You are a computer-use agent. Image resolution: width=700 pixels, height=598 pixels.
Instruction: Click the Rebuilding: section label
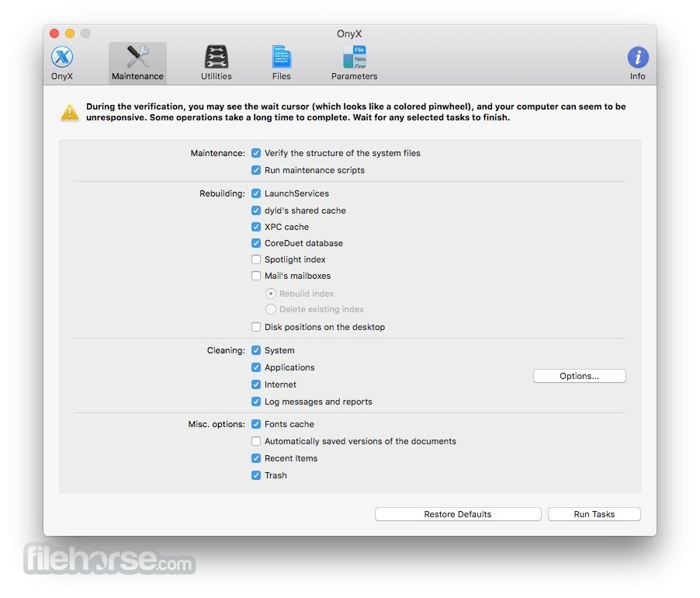(x=222, y=193)
